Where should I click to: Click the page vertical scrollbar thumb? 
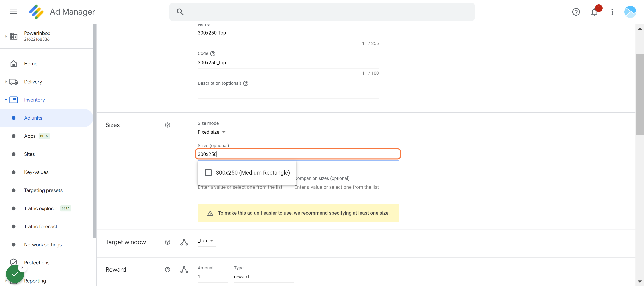[639, 94]
